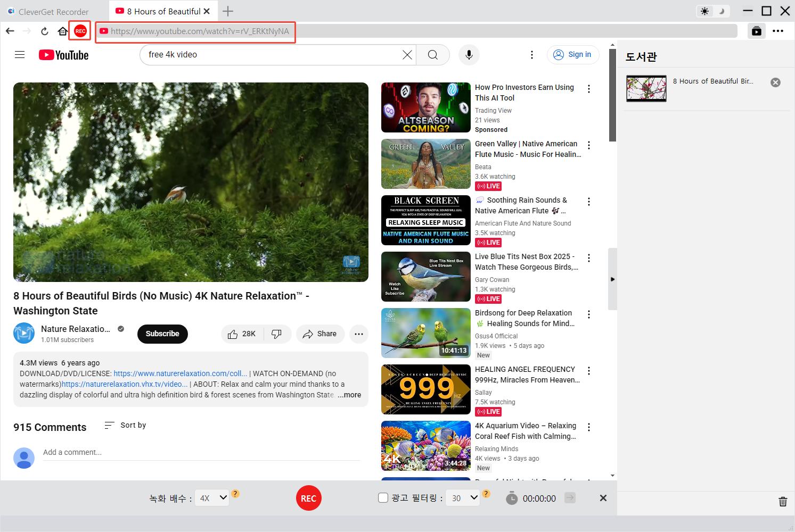Open Live Blue Tits Nest Box thumbnail

(426, 277)
